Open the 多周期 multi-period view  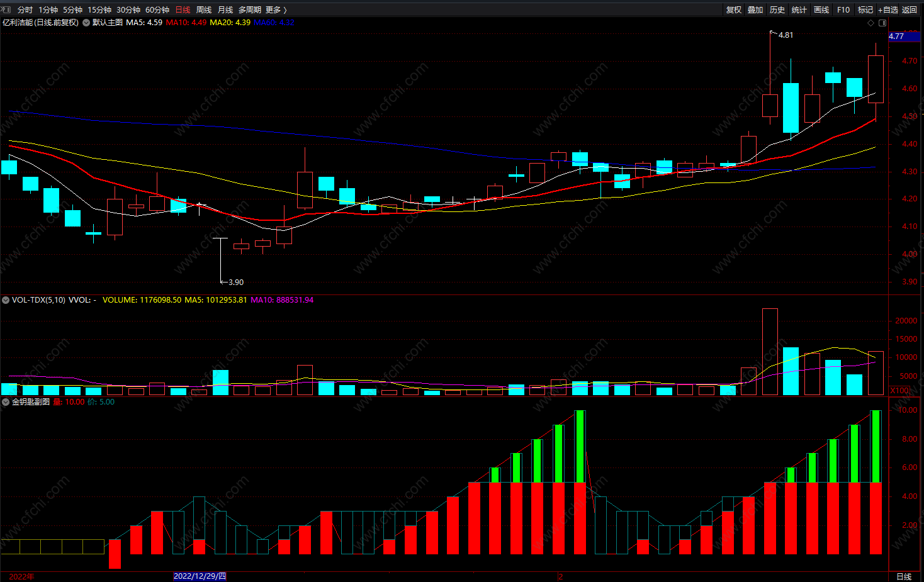250,10
